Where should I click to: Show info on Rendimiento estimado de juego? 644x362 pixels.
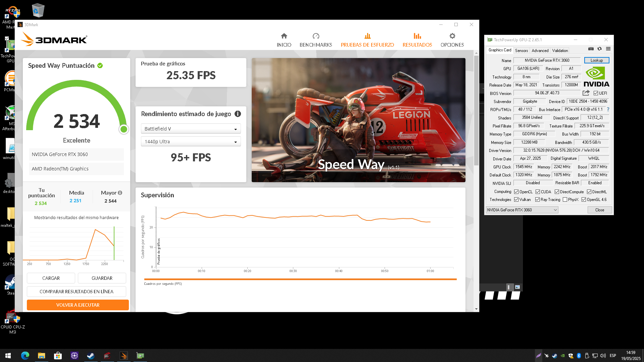point(238,114)
